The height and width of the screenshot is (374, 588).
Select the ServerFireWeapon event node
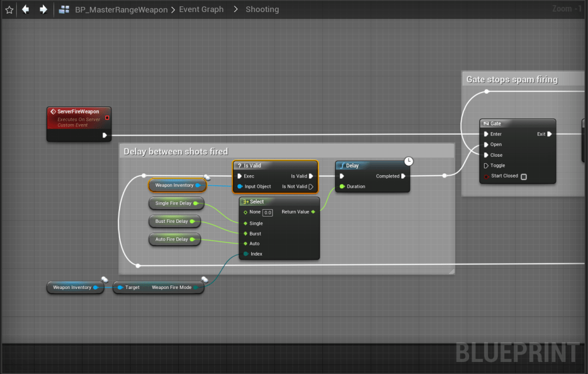click(79, 124)
